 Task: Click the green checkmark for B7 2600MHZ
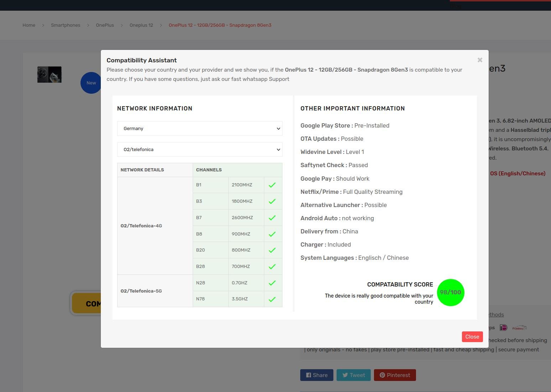tap(272, 218)
